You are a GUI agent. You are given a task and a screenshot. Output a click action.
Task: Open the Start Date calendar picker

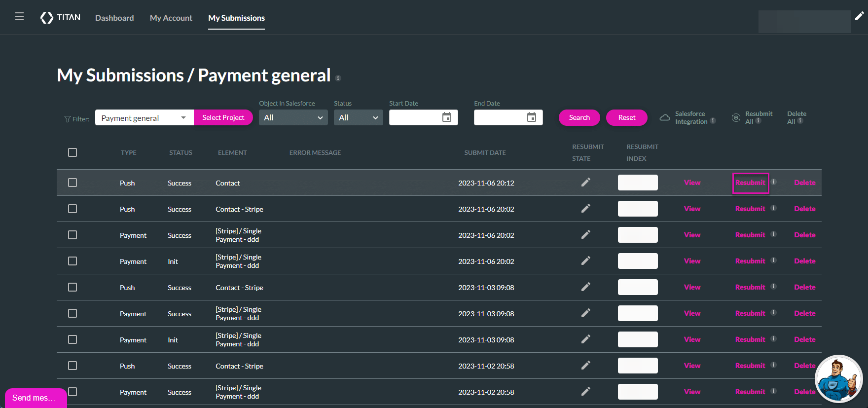(x=447, y=117)
